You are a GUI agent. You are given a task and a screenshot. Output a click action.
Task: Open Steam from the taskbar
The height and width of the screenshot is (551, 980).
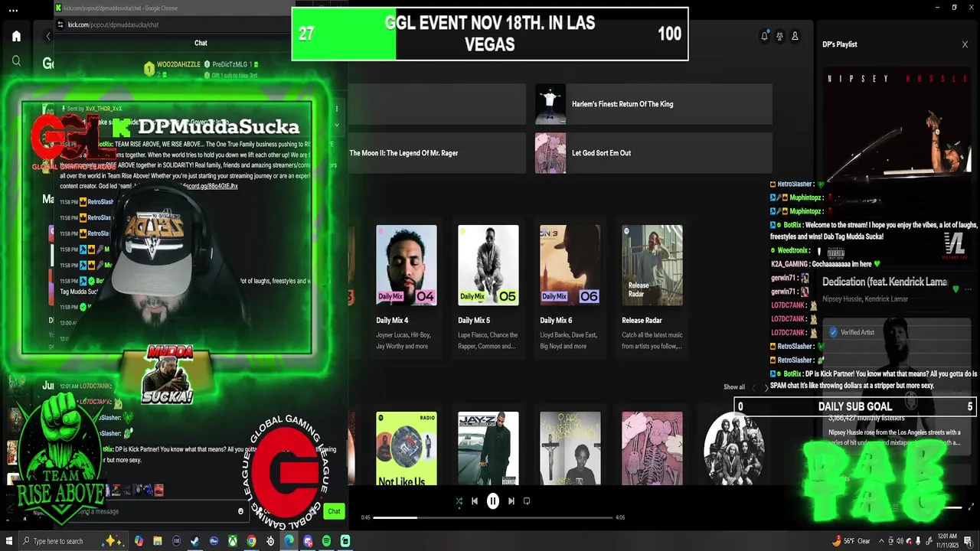194,541
